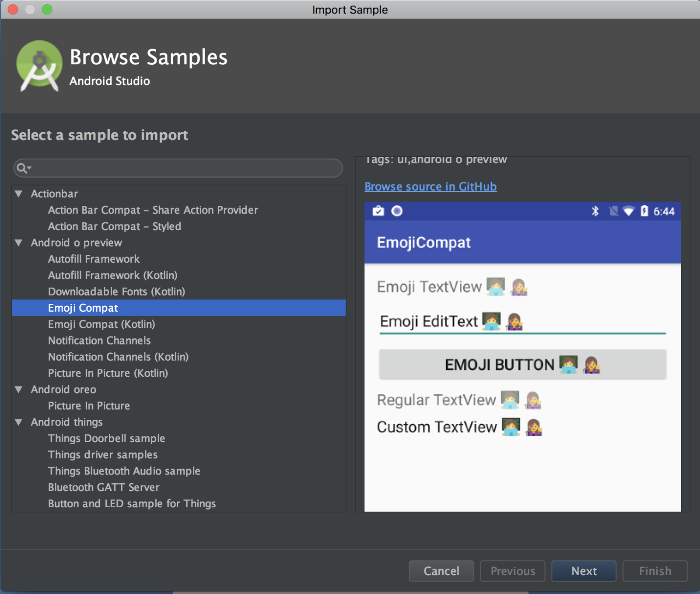Click the Cancel button
This screenshot has width=700, height=594.
[441, 571]
